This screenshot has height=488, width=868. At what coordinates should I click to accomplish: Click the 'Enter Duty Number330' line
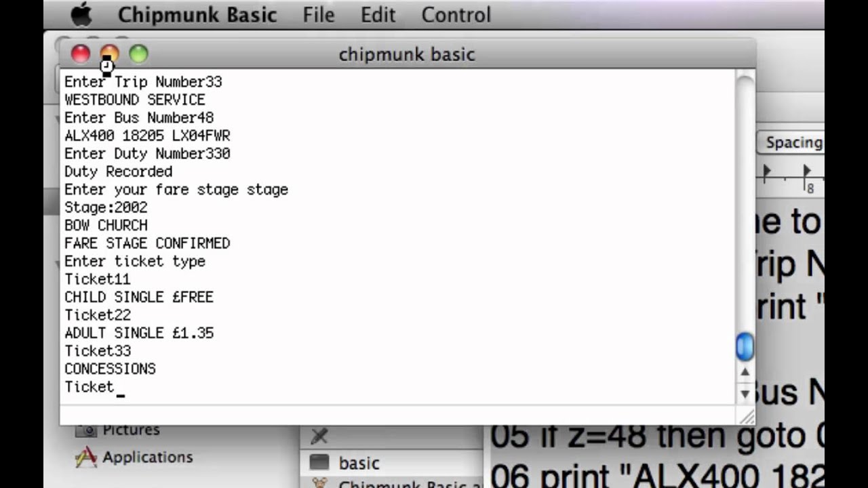(x=147, y=154)
